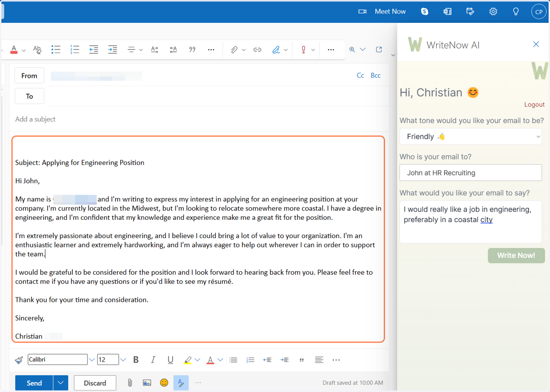Image resolution: width=550 pixels, height=392 pixels.
Task: Insert quote in bottom formatting bar
Action: coord(302,360)
